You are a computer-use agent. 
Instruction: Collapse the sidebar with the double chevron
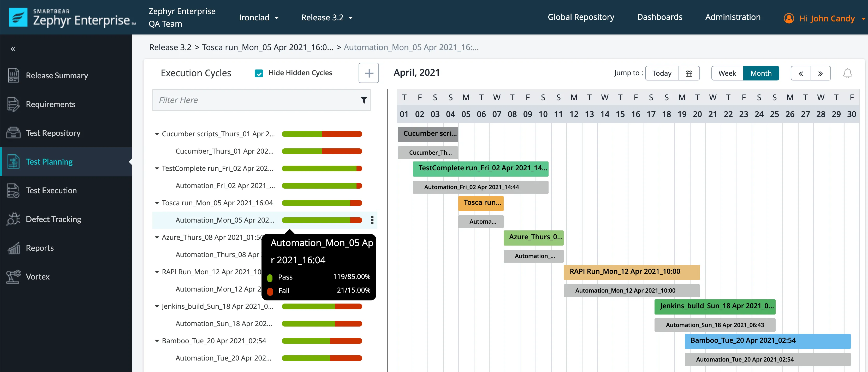point(13,49)
